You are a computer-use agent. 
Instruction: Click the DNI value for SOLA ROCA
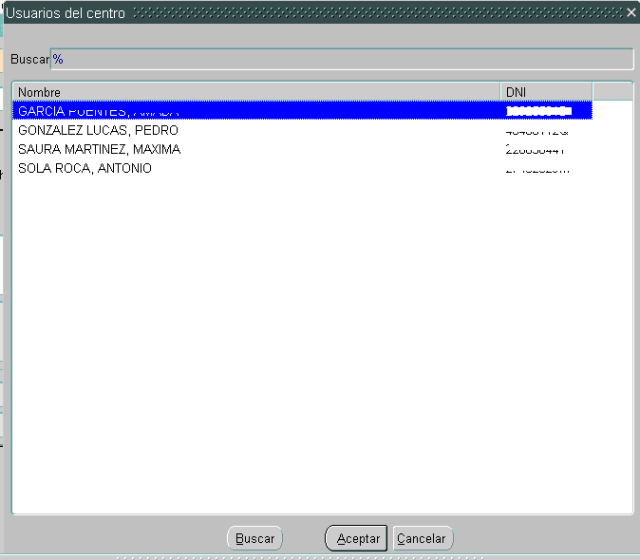click(x=537, y=168)
